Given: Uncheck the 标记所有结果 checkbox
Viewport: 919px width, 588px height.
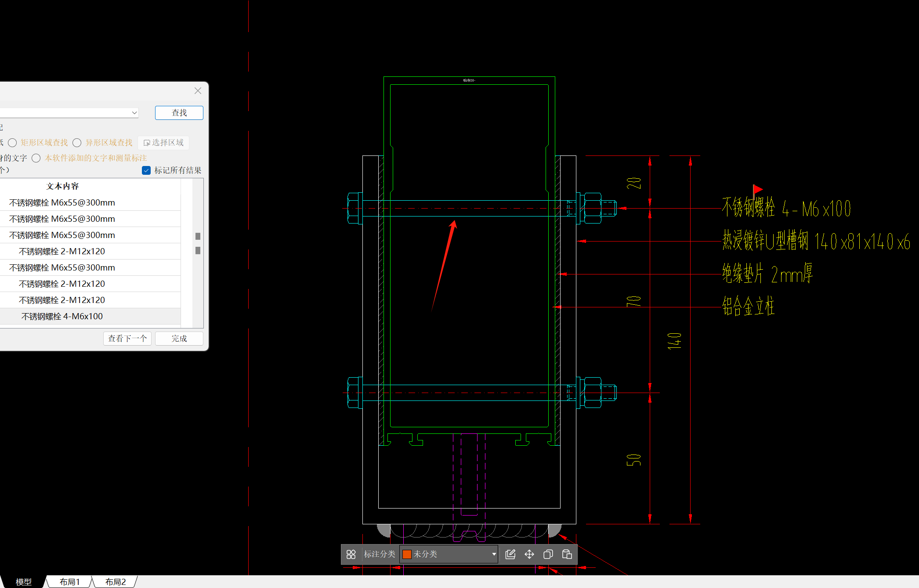Looking at the screenshot, I should (146, 170).
